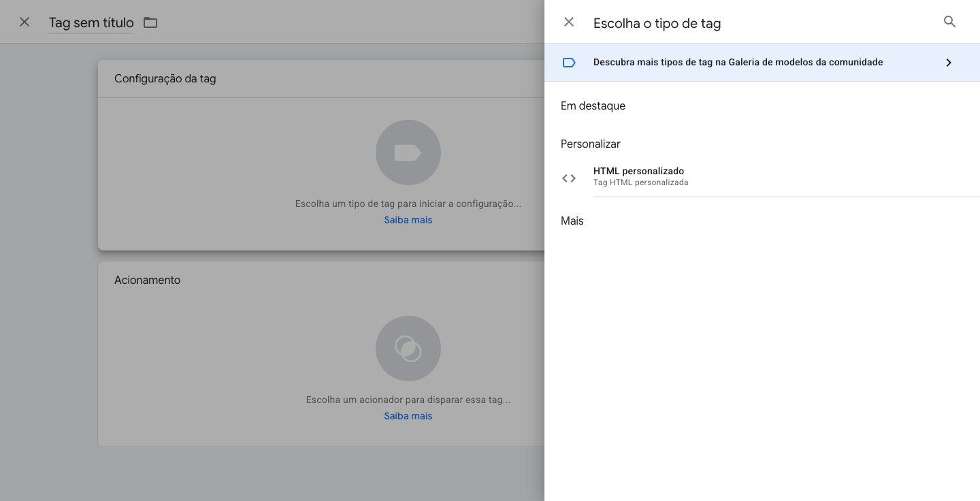Click the 'Escolha o tipo de tag' panel title

pyautogui.click(x=657, y=23)
